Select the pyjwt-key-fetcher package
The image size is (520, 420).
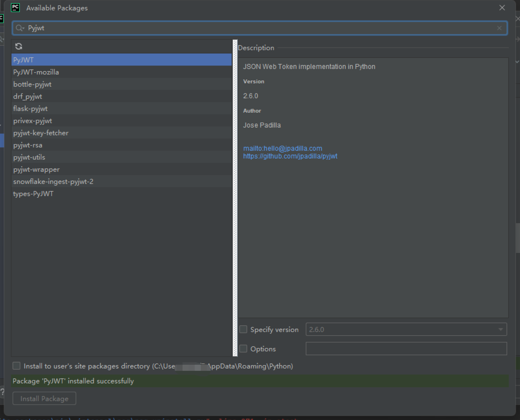point(121,133)
